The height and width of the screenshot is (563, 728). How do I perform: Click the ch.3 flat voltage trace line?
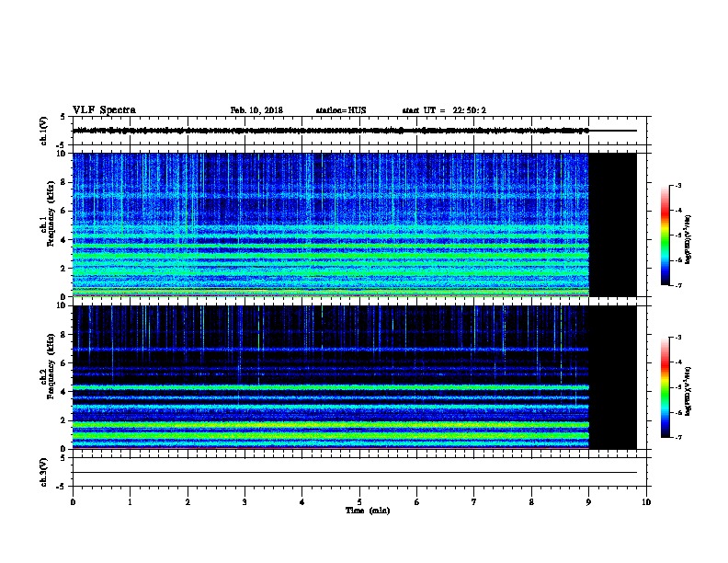pos(355,473)
